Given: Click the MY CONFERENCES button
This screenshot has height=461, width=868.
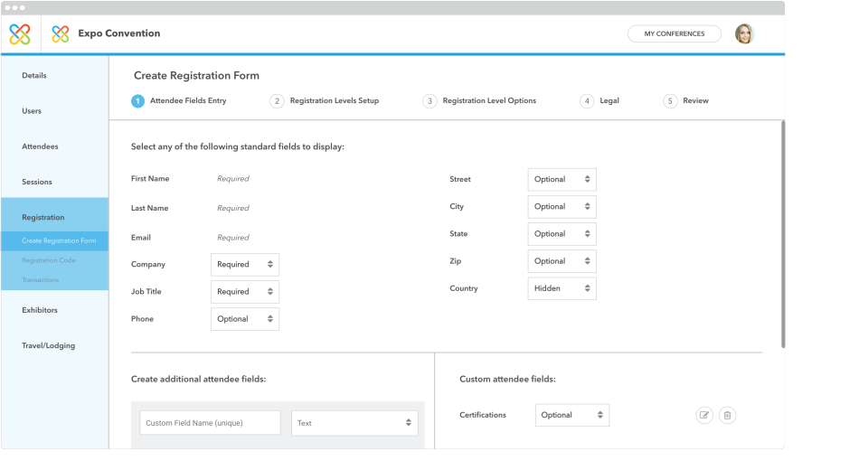Looking at the screenshot, I should [674, 34].
